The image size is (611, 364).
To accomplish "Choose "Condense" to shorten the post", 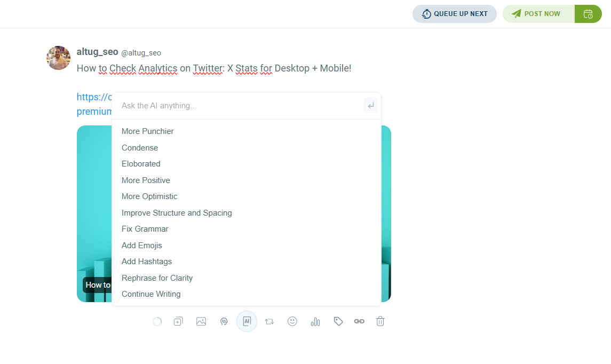I will (140, 147).
